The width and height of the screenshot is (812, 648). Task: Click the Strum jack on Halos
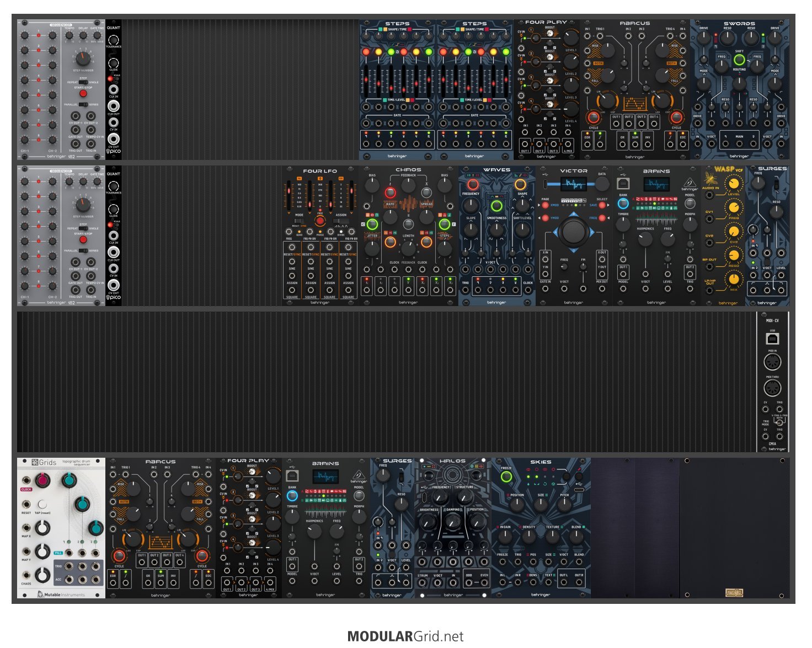click(x=423, y=583)
